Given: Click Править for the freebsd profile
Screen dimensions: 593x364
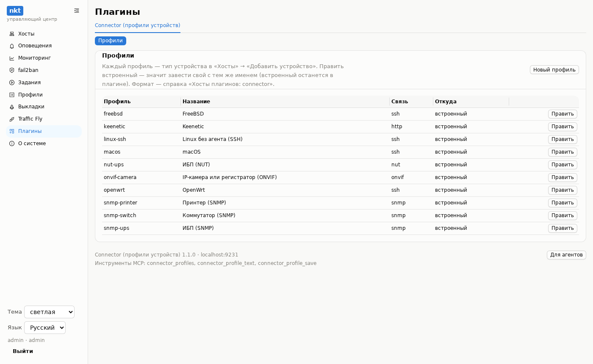Looking at the screenshot, I should click(x=563, y=114).
